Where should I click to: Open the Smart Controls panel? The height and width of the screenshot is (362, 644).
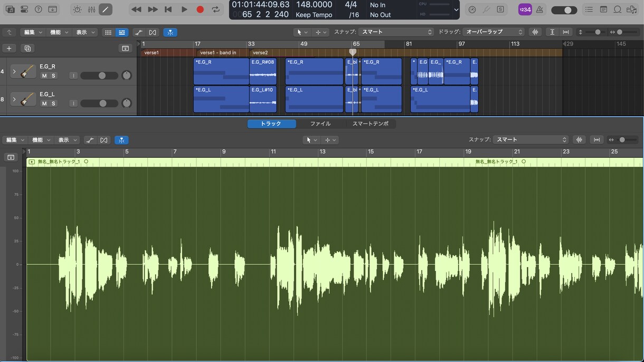[x=78, y=9]
